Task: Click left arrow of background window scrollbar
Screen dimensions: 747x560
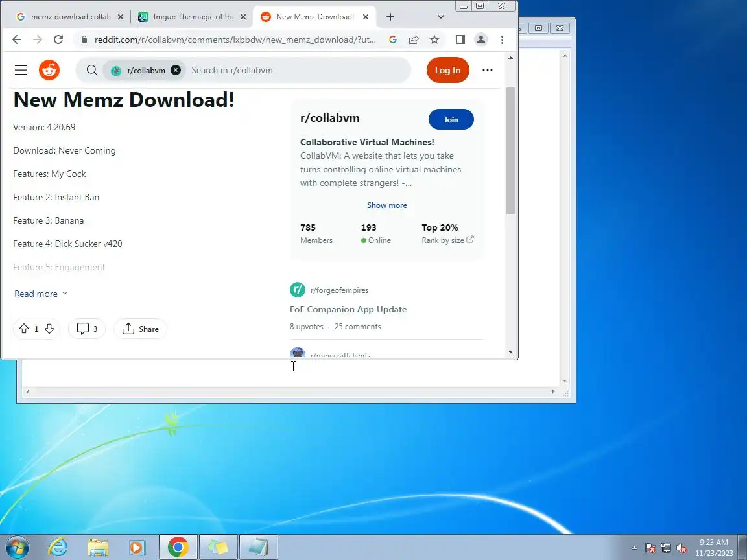Action: click(x=28, y=391)
